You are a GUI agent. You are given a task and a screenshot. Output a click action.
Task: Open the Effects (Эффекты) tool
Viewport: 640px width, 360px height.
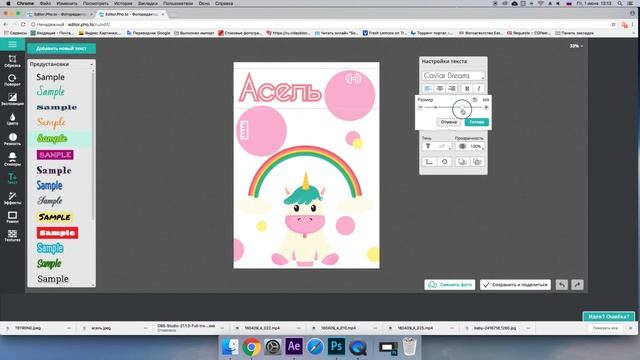(x=12, y=198)
